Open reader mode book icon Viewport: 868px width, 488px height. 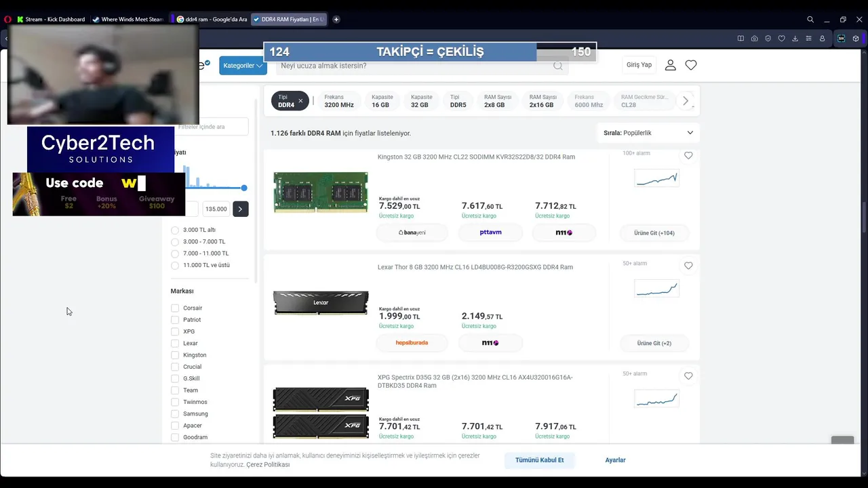click(x=741, y=39)
